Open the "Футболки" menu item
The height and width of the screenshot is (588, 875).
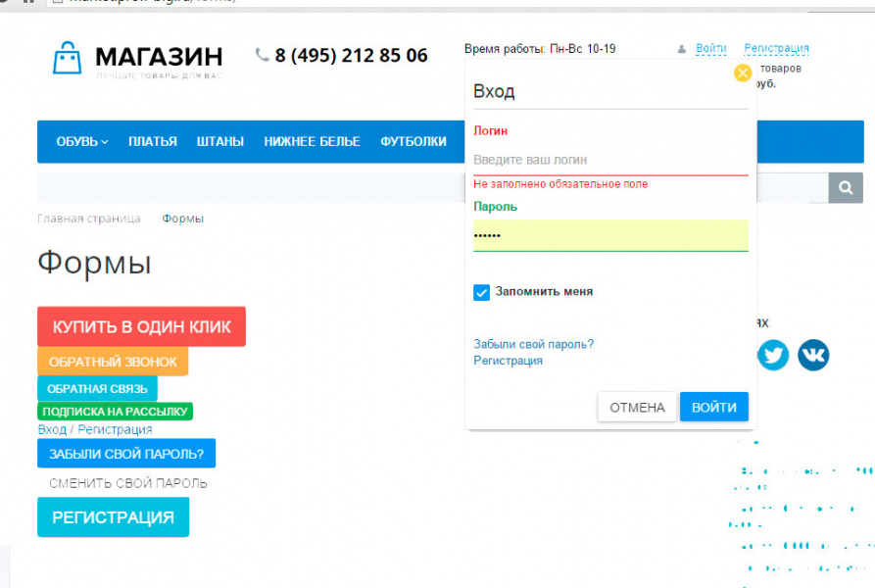[x=413, y=141]
